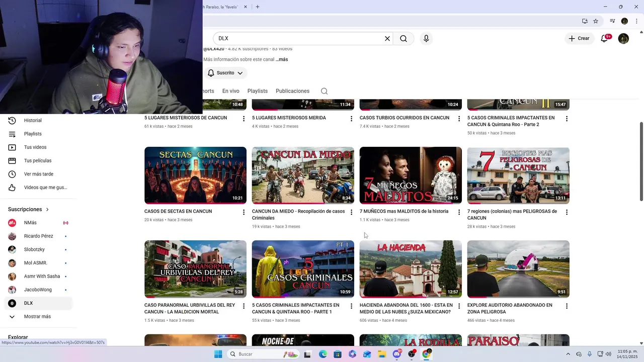Expand channel info with ...más
644x362 pixels.
point(282,59)
